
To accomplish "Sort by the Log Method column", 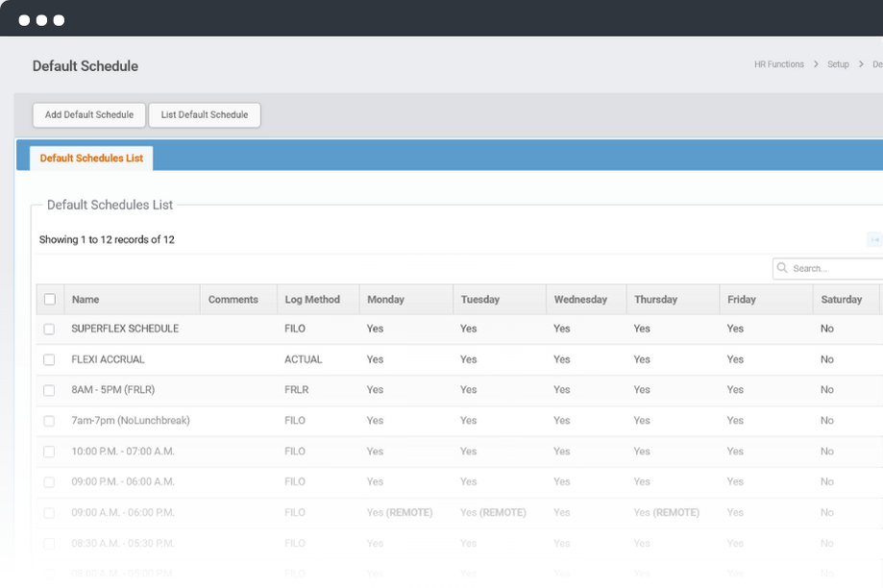I will tap(312, 300).
